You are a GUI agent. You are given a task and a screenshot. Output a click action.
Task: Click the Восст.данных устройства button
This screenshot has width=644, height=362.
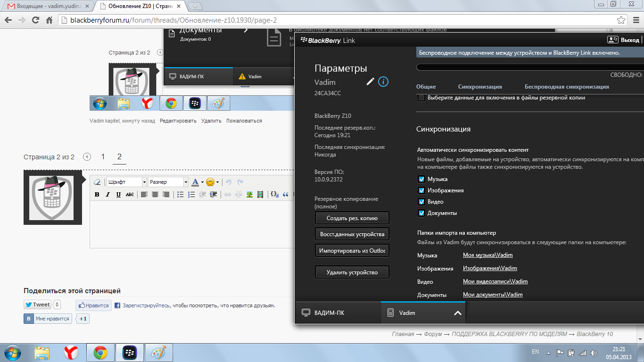pos(352,234)
